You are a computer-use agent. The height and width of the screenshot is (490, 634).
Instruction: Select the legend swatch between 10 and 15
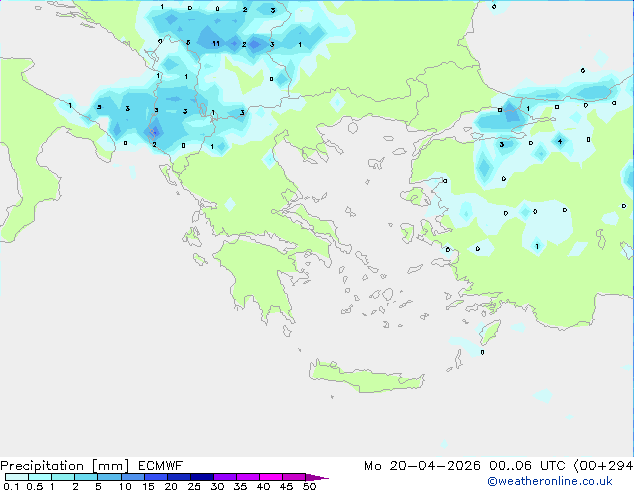133,477
